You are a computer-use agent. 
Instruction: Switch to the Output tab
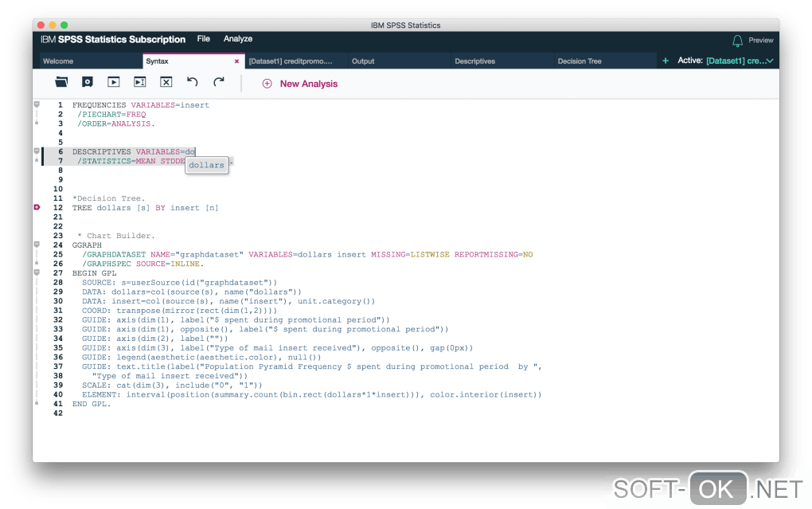coord(400,61)
